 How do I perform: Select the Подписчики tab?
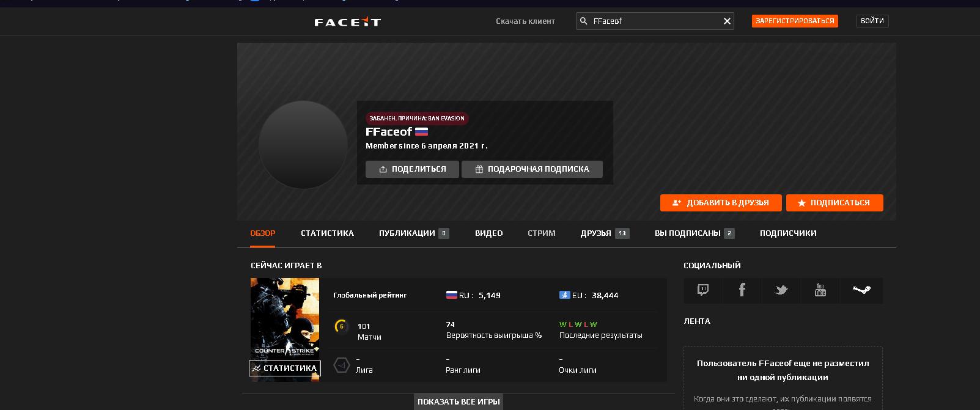[788, 233]
